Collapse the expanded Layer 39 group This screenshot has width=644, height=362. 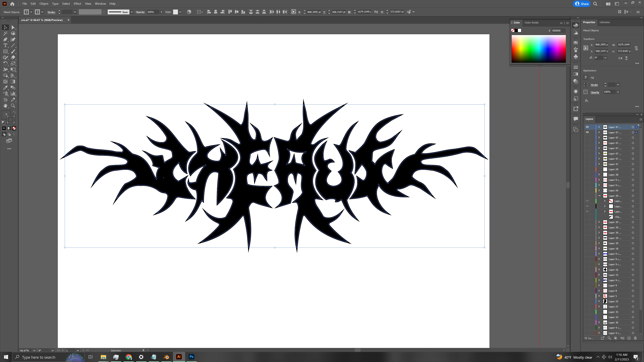(599, 196)
